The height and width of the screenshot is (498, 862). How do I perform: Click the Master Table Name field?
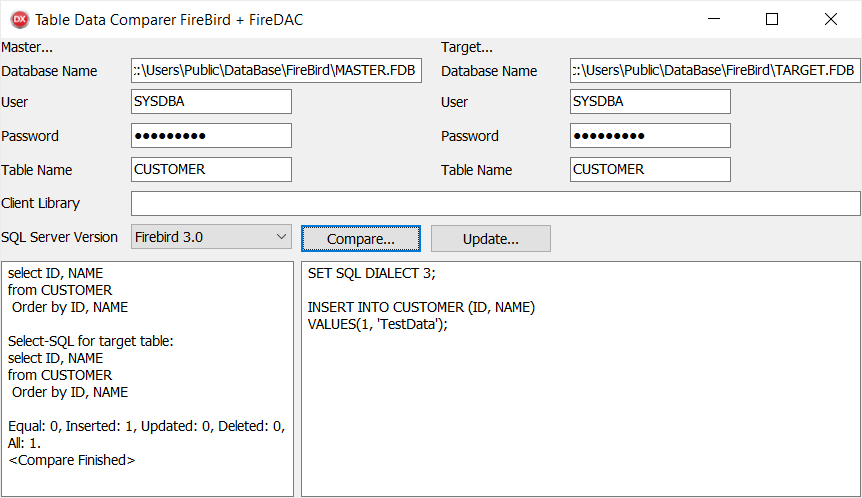pyautogui.click(x=211, y=169)
